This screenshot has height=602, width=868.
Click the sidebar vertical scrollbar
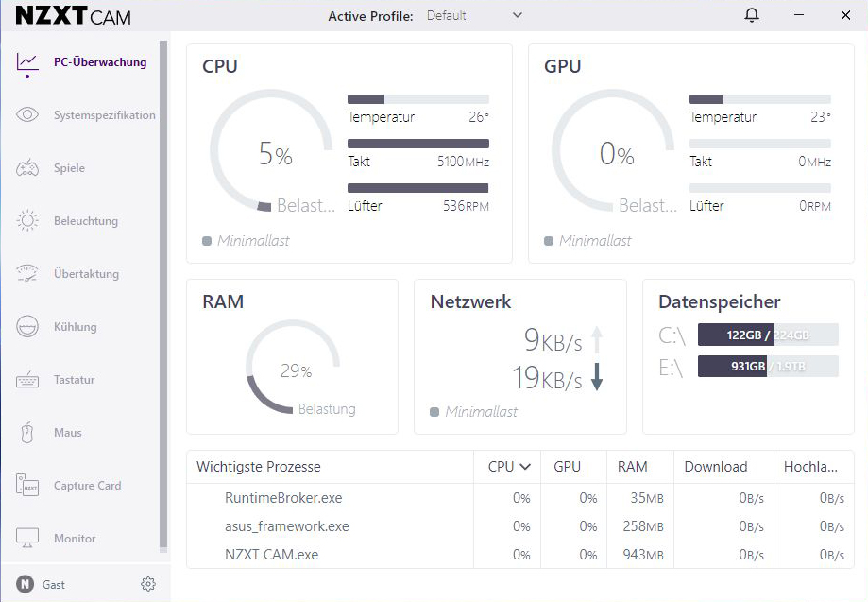pos(163,293)
